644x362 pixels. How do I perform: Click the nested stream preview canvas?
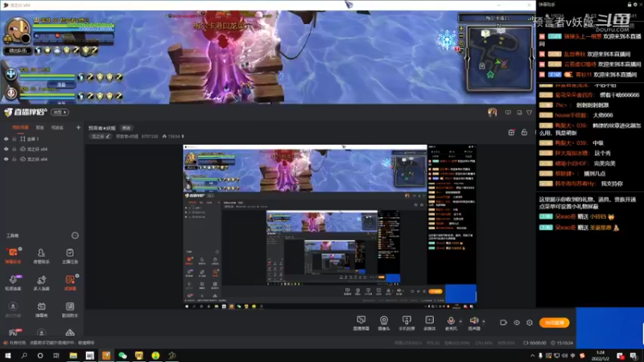[329, 227]
